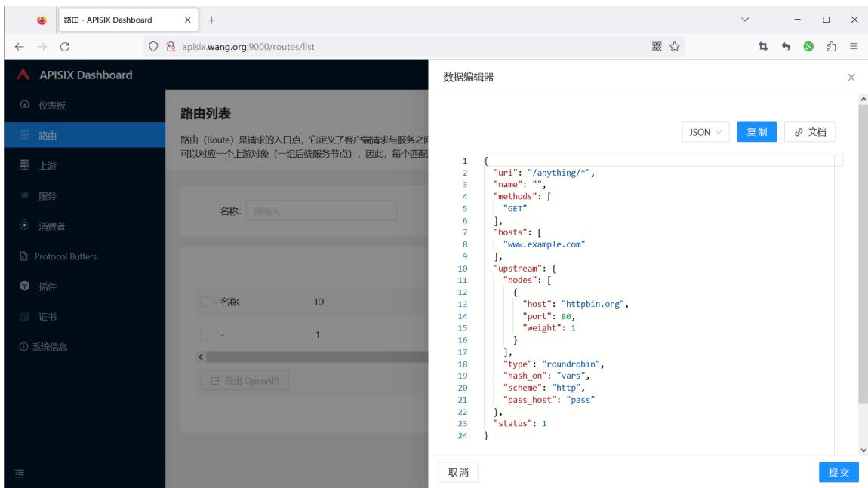The width and height of the screenshot is (868, 488).
Task: Click the address bar URL
Action: pos(248,47)
